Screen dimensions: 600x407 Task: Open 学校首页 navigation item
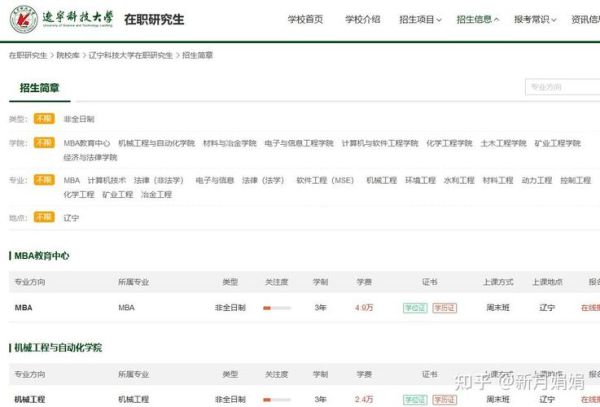pyautogui.click(x=305, y=19)
